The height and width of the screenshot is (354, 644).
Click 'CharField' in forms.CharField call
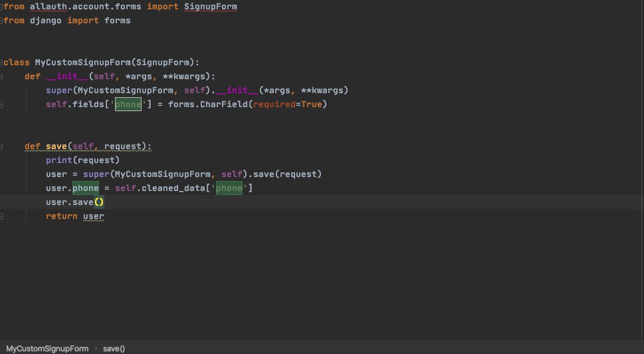tap(223, 104)
